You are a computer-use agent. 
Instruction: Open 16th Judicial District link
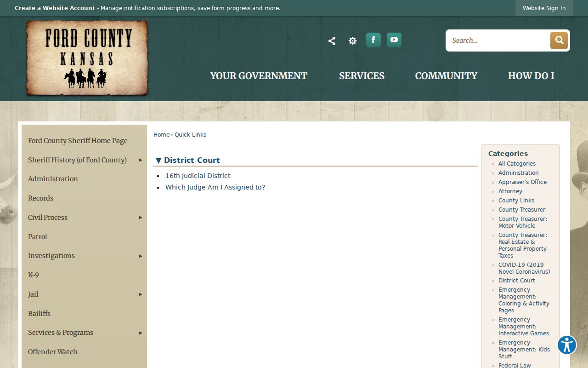point(198,176)
